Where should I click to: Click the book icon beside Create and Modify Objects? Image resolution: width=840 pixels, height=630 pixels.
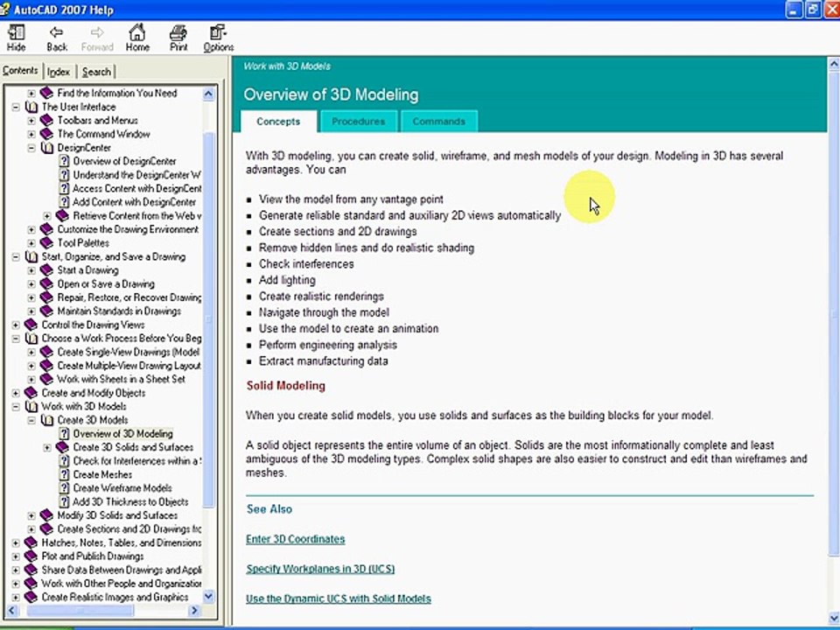pos(31,393)
